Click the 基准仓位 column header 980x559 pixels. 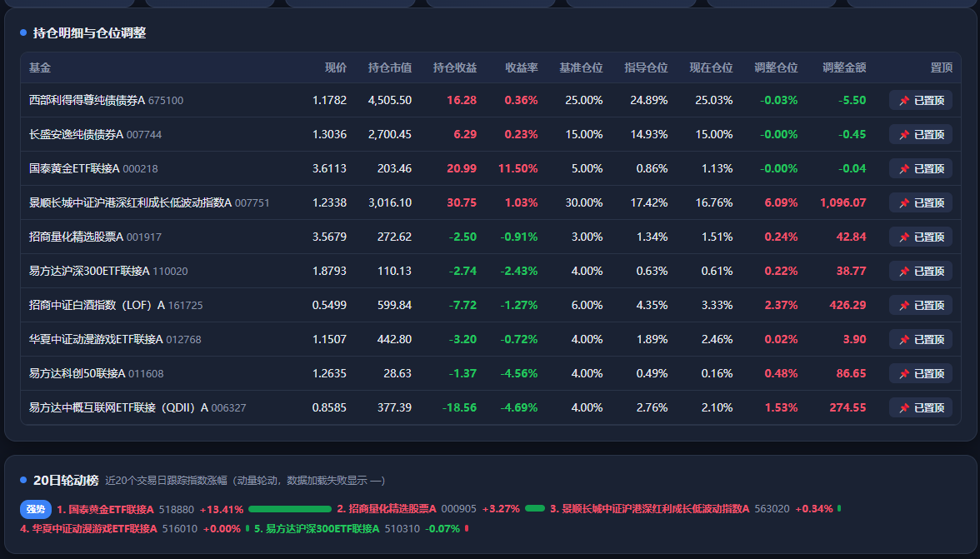582,67
